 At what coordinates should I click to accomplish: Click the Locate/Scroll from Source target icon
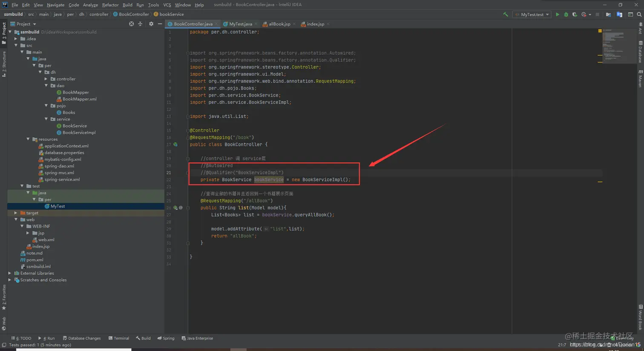tap(131, 24)
